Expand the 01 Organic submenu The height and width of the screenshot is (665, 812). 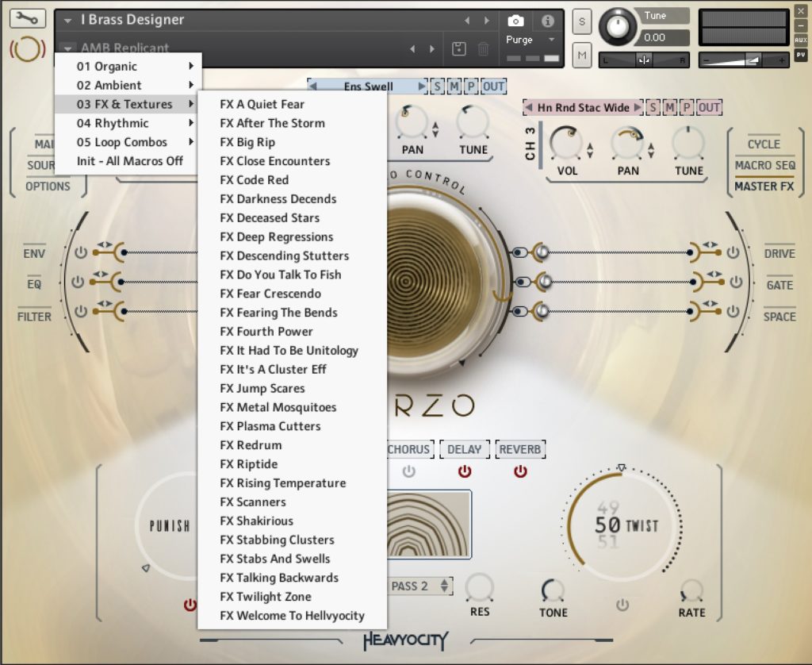pyautogui.click(x=128, y=67)
